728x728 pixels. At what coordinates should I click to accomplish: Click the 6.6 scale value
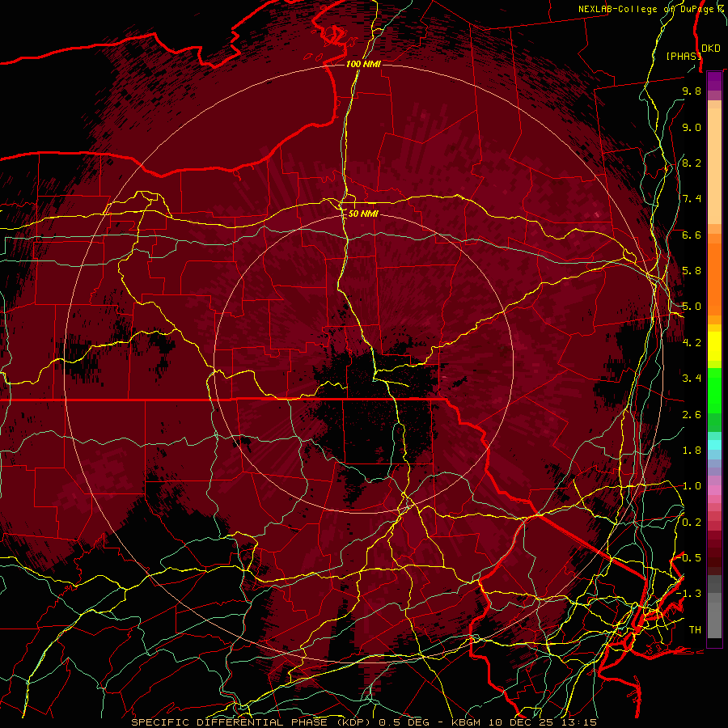pos(692,235)
